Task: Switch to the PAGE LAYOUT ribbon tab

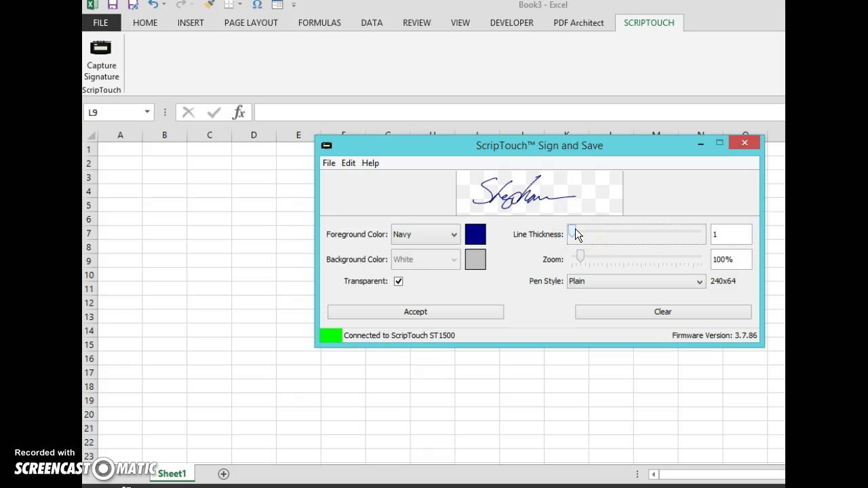Action: pos(251,22)
